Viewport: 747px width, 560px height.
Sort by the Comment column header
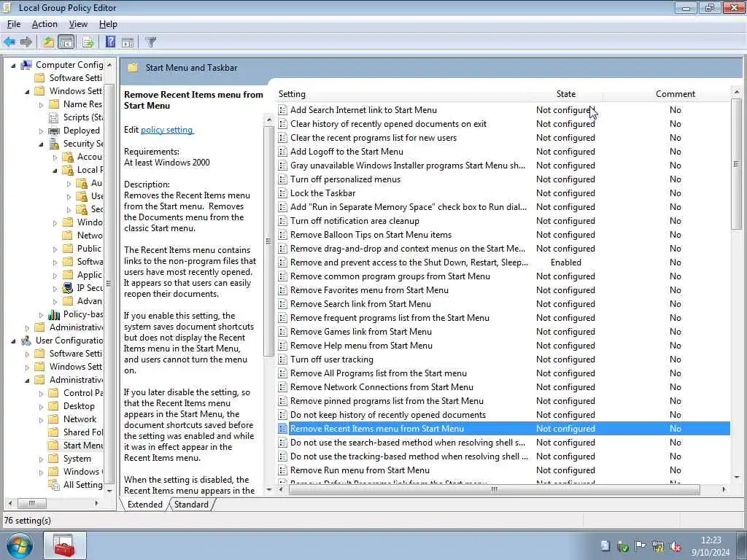(x=675, y=94)
